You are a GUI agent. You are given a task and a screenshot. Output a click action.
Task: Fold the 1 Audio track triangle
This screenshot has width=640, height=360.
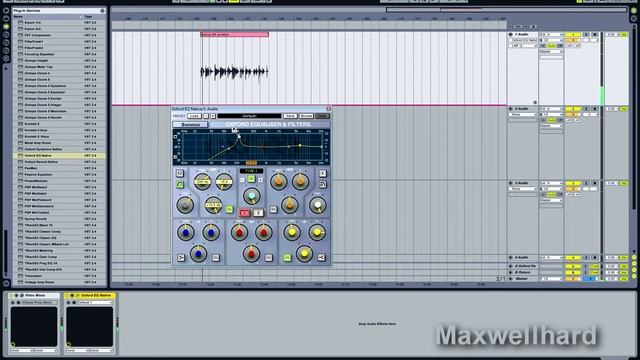coord(511,35)
